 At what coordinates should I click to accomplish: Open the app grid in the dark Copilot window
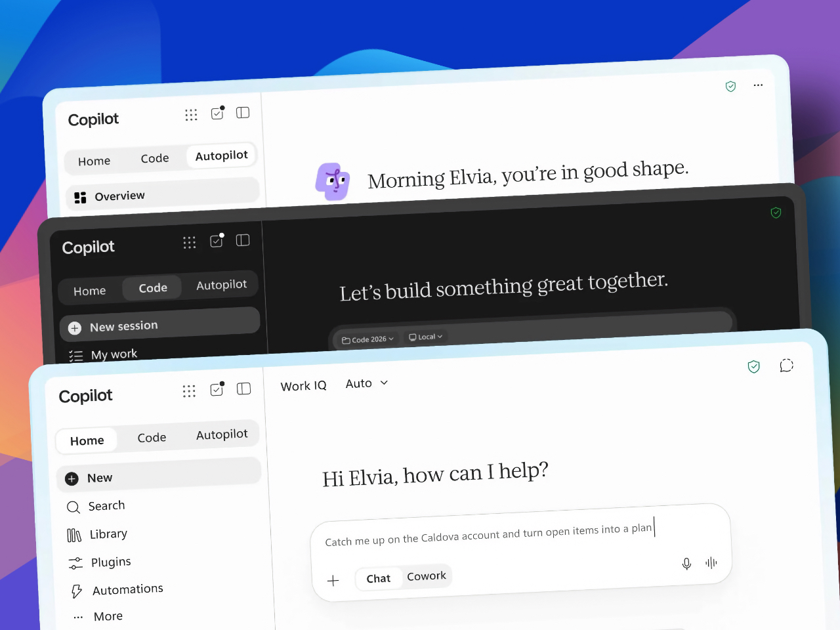click(190, 243)
